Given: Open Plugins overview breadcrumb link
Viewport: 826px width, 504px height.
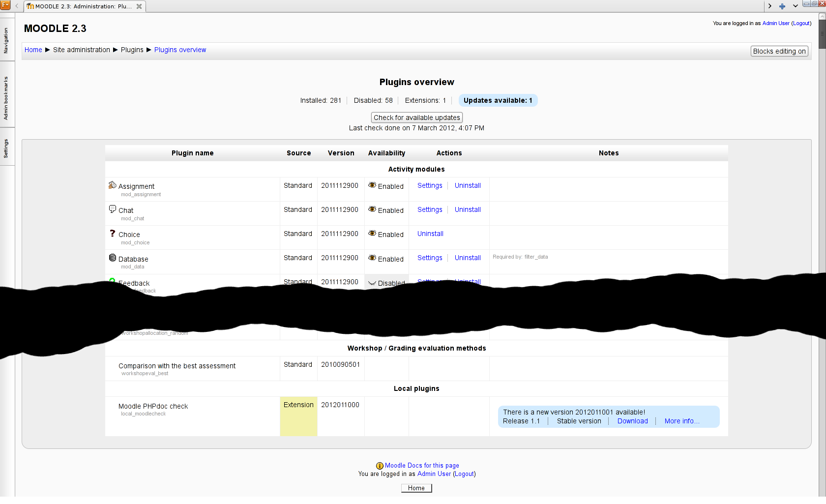Looking at the screenshot, I should (x=180, y=50).
